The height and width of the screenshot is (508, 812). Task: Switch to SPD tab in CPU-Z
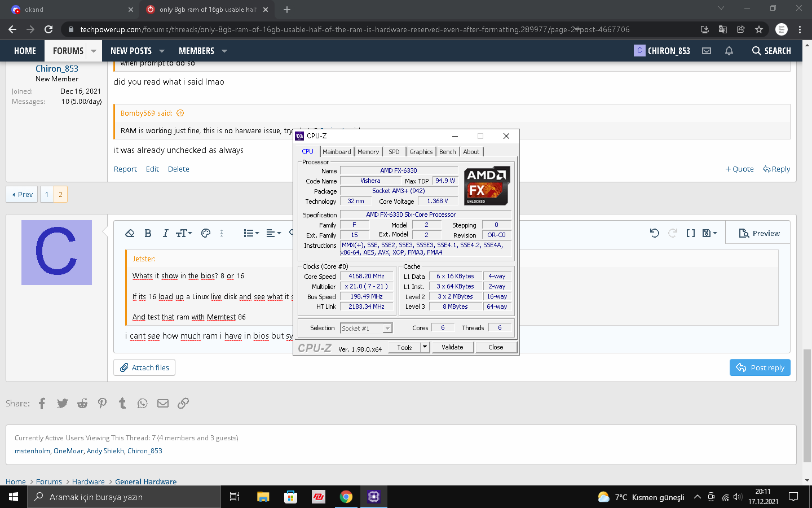394,152
